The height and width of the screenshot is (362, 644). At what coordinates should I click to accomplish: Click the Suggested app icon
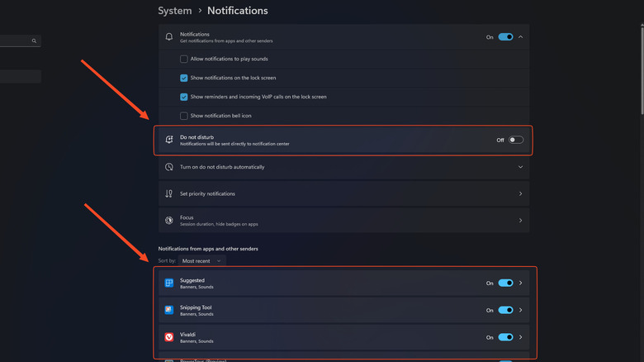(169, 283)
